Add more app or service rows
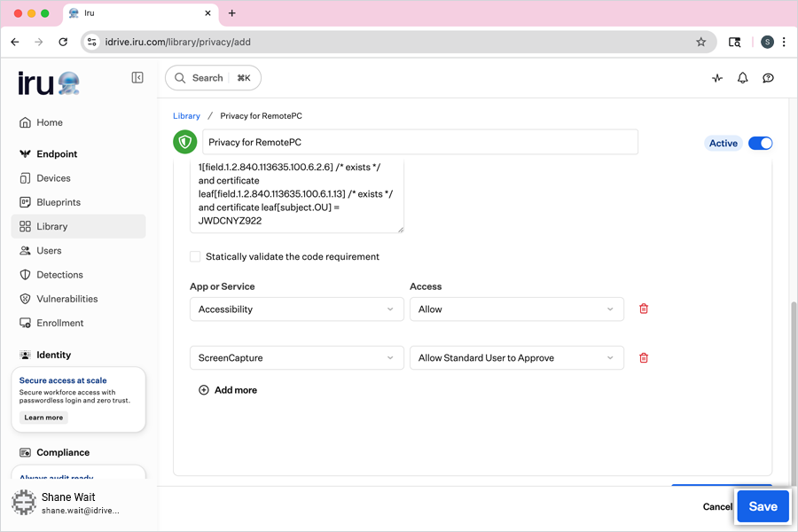This screenshot has width=798, height=532. coord(228,390)
